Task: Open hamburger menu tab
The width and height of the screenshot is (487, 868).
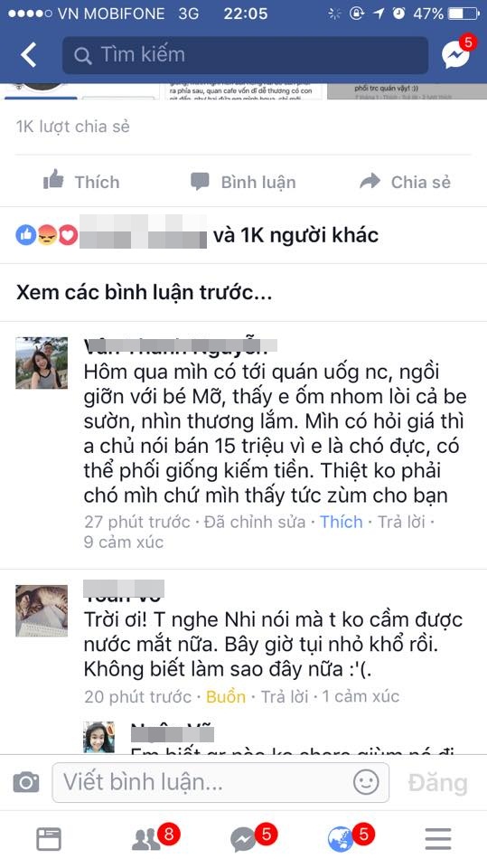Action: click(438, 839)
